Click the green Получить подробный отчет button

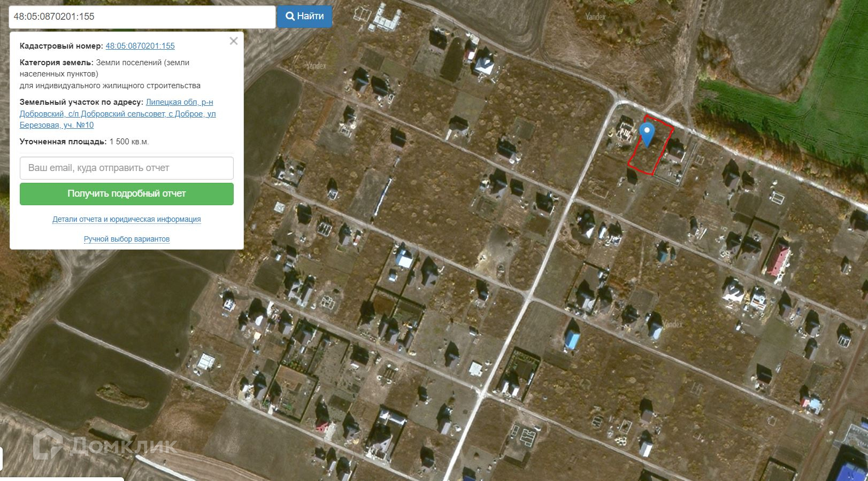(x=127, y=193)
